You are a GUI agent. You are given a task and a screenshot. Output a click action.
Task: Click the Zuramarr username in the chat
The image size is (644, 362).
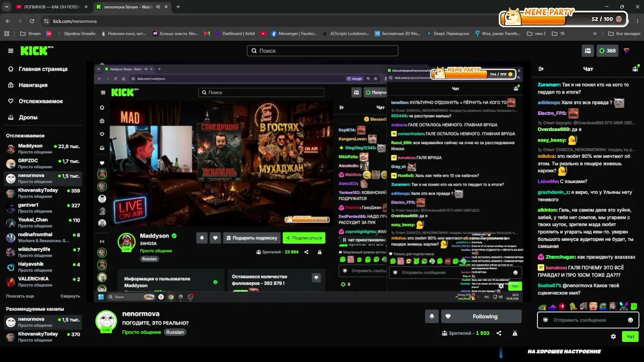[549, 85]
